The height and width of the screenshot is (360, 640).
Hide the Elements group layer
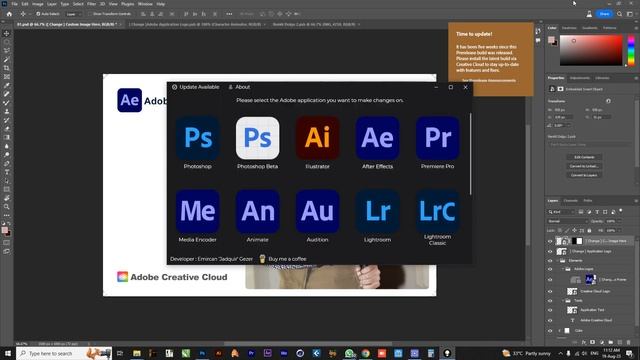(x=550, y=260)
